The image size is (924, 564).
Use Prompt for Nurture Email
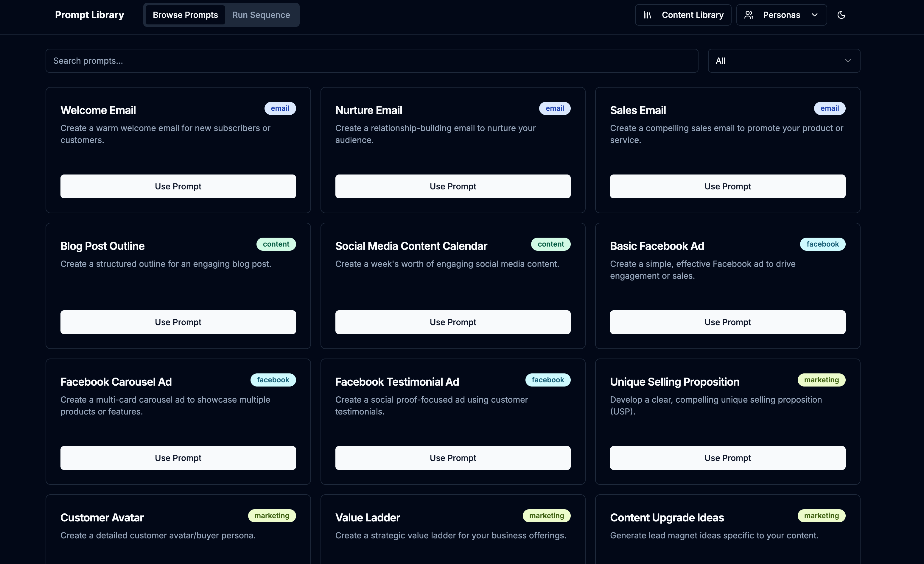453,186
